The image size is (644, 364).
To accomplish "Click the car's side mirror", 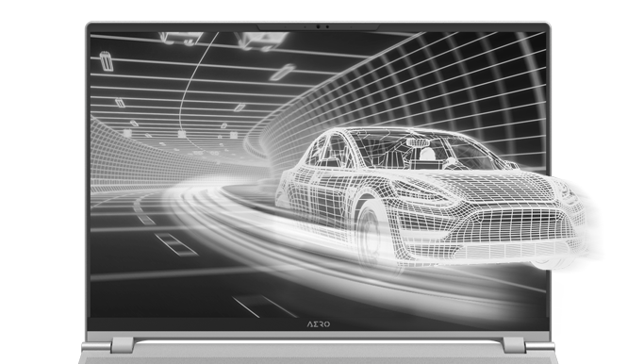I will (x=512, y=166).
